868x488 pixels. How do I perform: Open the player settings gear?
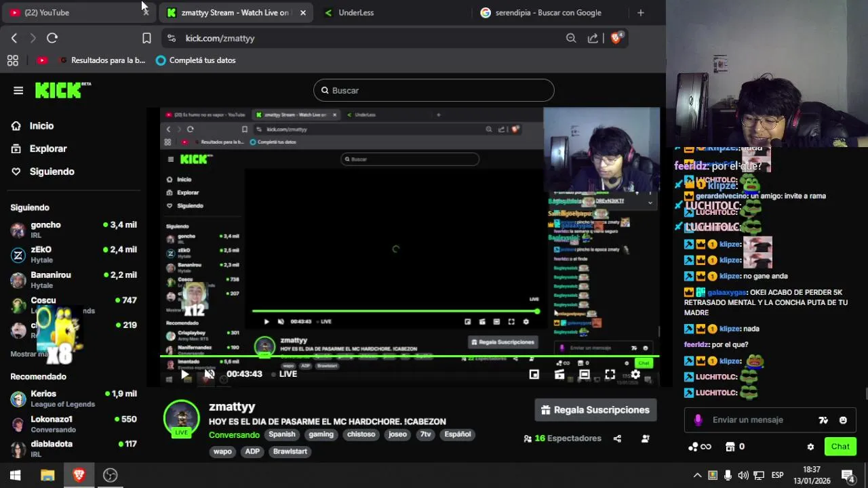[635, 374]
